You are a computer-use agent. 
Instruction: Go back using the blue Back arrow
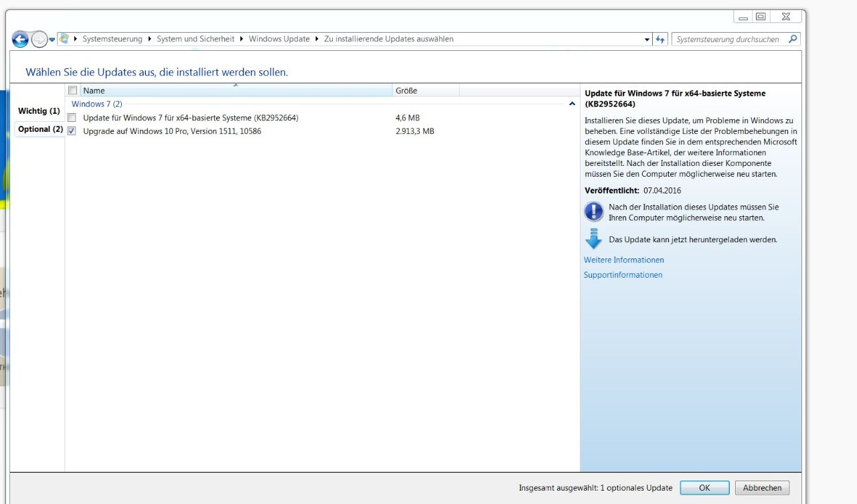pyautogui.click(x=20, y=39)
